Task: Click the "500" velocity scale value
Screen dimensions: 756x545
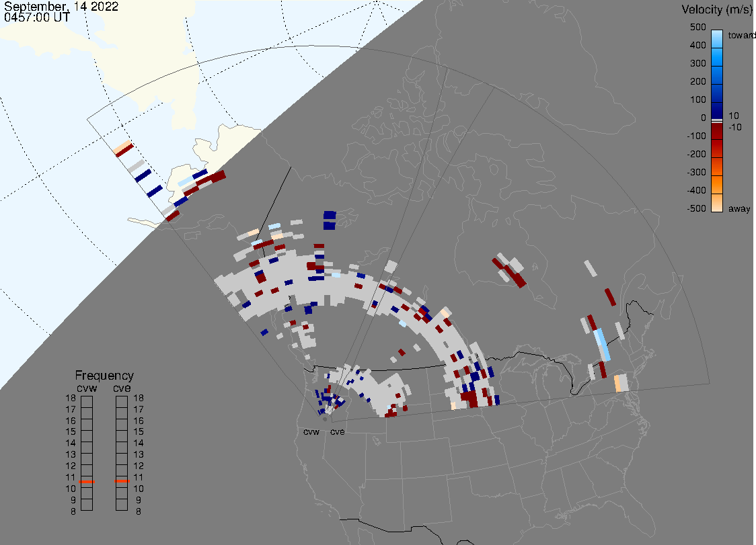Action: click(x=697, y=27)
